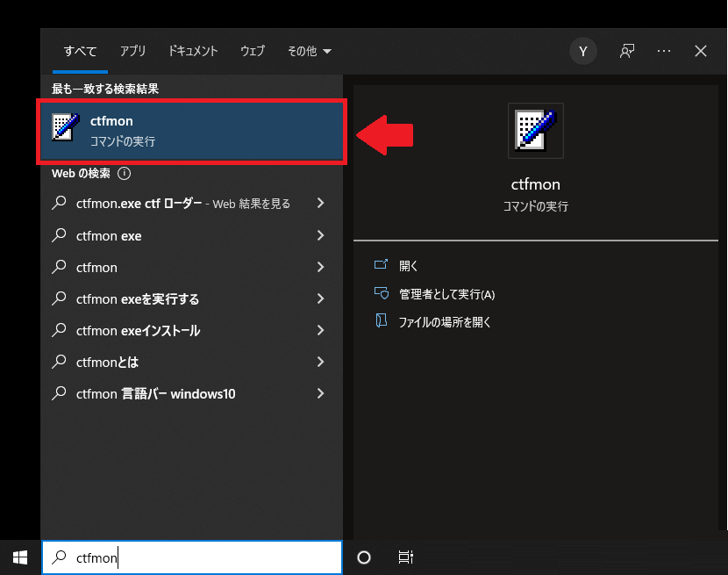The image size is (728, 575).
Task: Open the ctfmon best match result
Action: tap(192, 131)
